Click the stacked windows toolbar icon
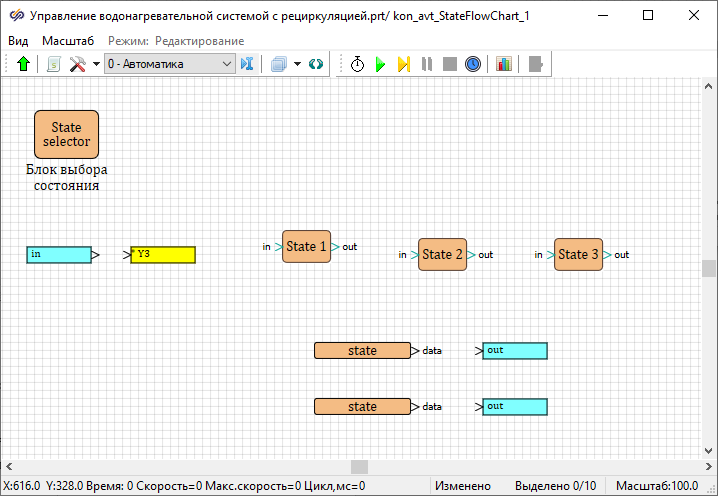The image size is (718, 496). 277,64
